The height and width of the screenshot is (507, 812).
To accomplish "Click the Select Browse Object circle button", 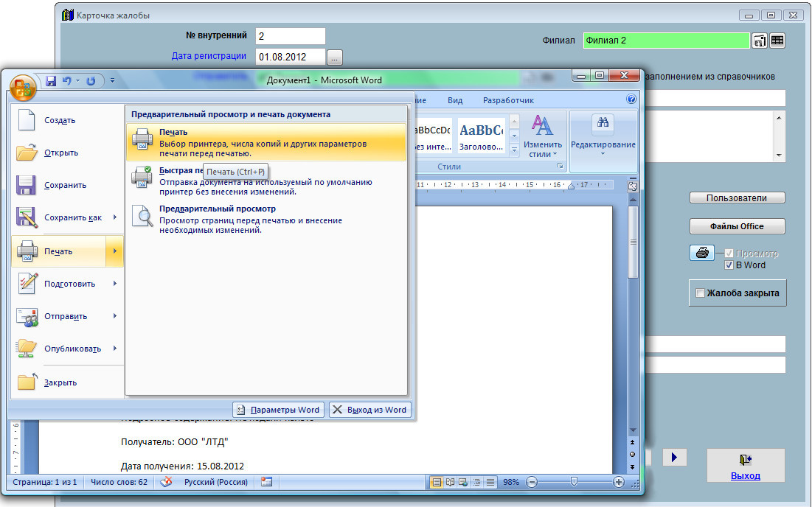I will 632,454.
